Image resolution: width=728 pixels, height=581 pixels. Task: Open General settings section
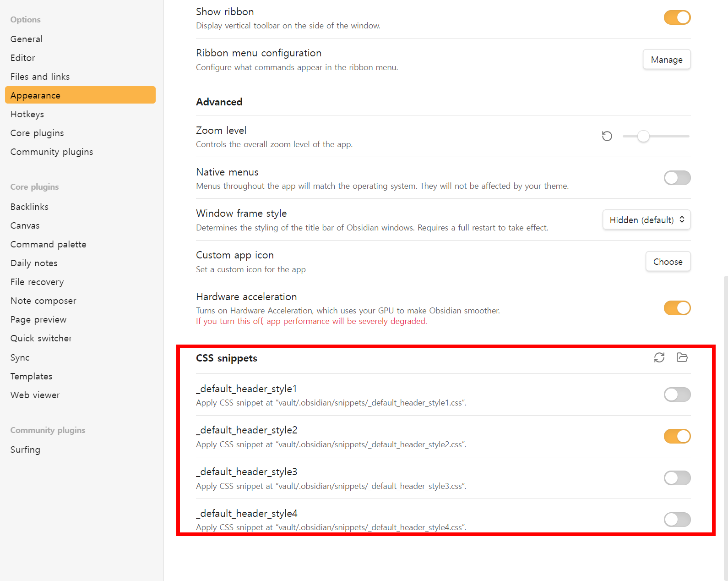tap(80, 39)
